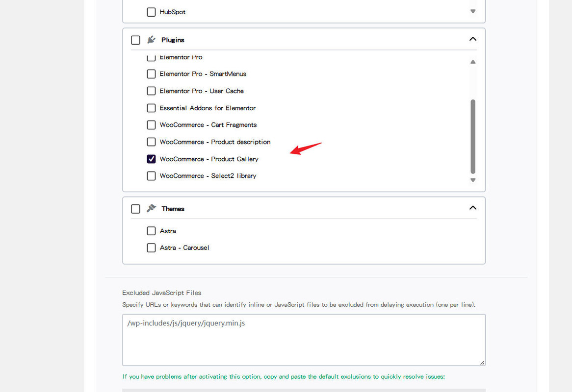Click the 'HubSpot' label text

pos(173,12)
